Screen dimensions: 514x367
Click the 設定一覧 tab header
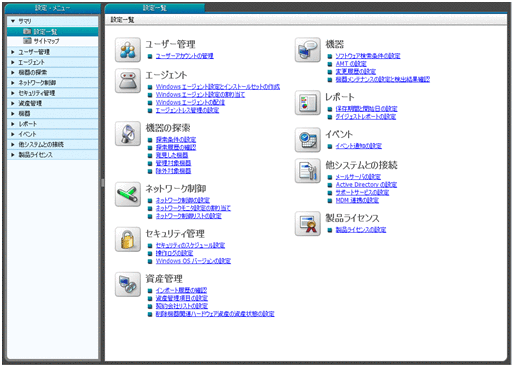click(x=155, y=8)
